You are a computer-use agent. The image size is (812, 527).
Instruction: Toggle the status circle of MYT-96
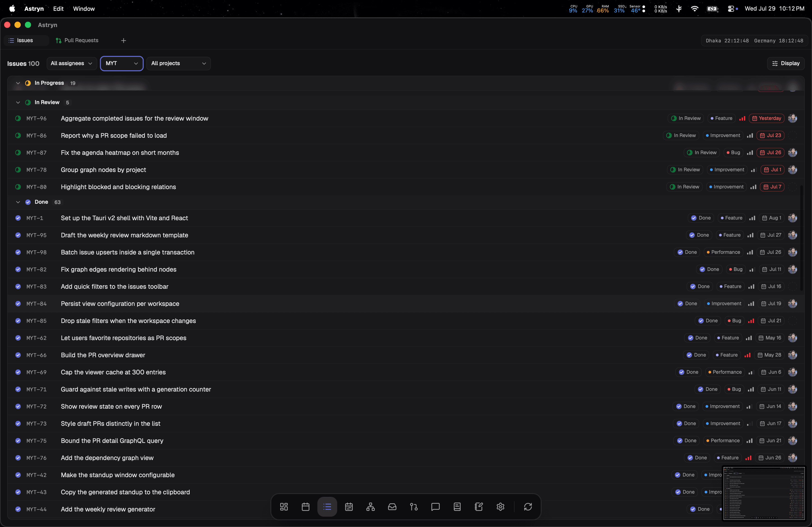click(x=18, y=118)
